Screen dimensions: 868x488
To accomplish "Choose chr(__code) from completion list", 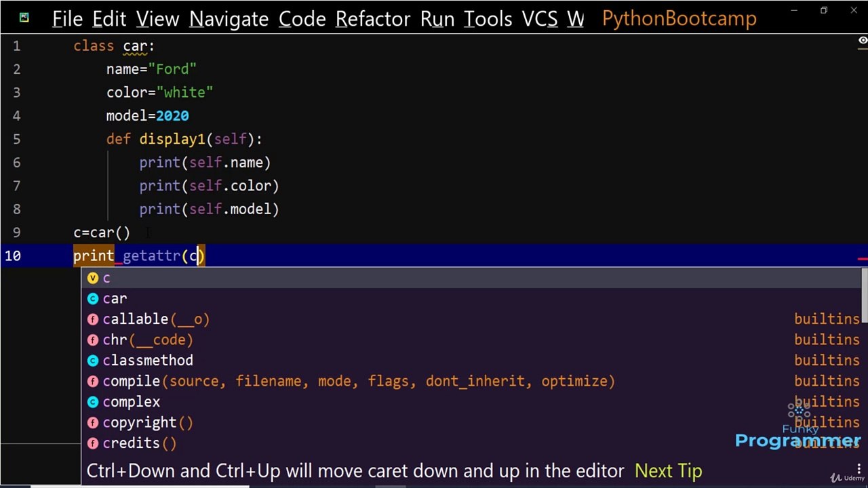I will [x=471, y=340].
